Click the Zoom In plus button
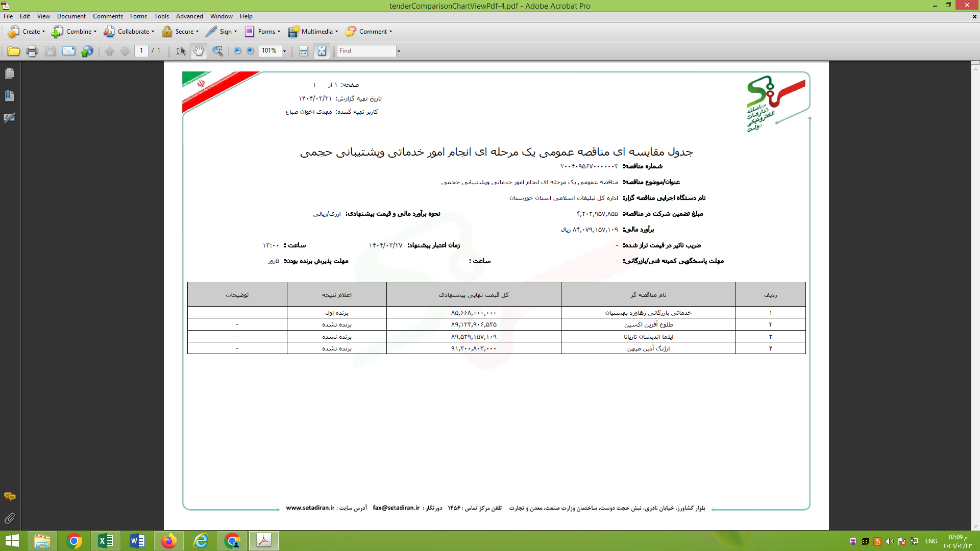980x551 pixels. (x=250, y=51)
